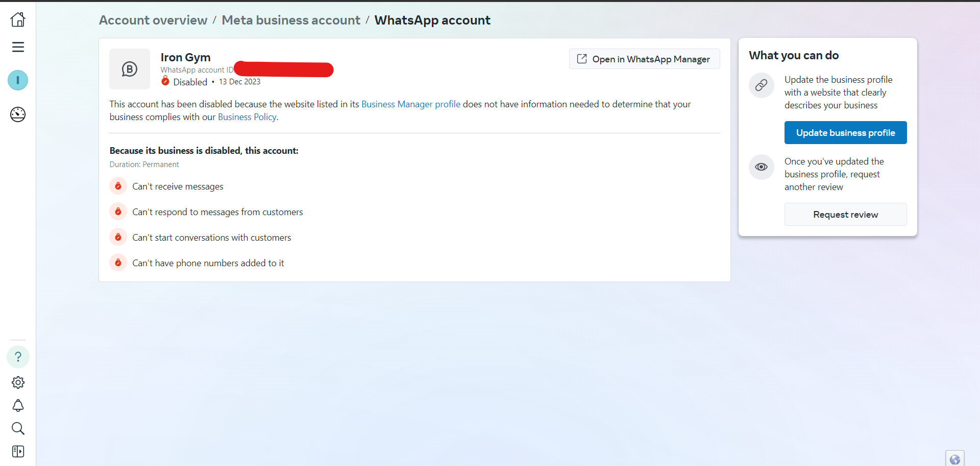
Task: Toggle the sidebar panel icon
Action: (x=18, y=452)
